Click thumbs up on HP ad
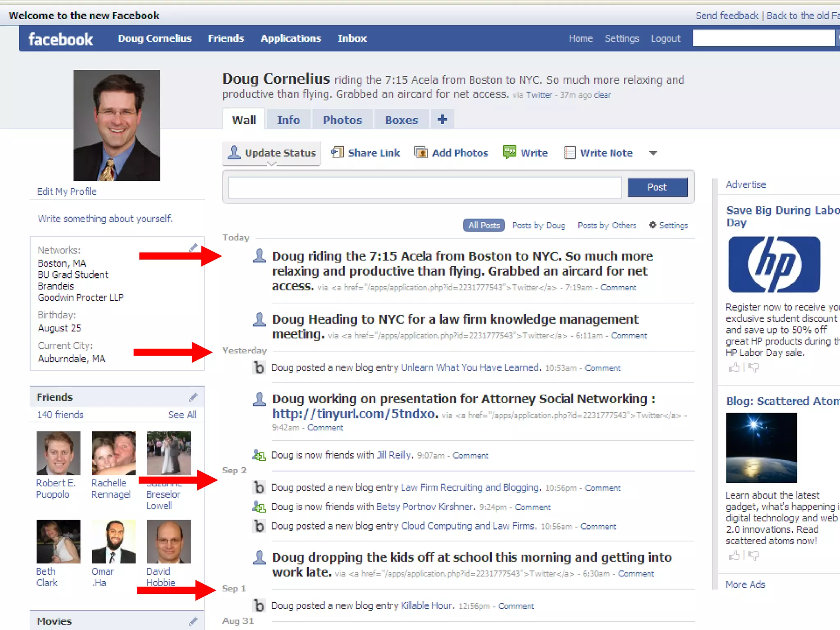 [x=734, y=368]
